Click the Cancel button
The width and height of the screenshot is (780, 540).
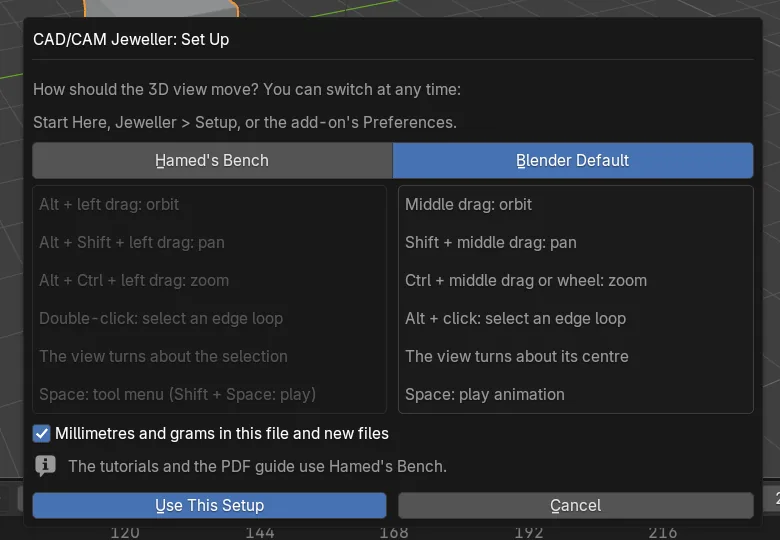576,505
